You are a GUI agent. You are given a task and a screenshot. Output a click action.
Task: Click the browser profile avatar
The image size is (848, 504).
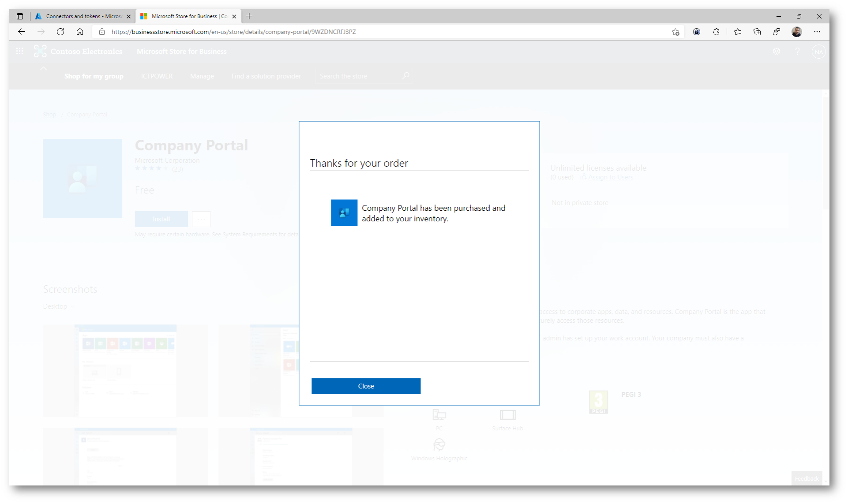coord(796,32)
